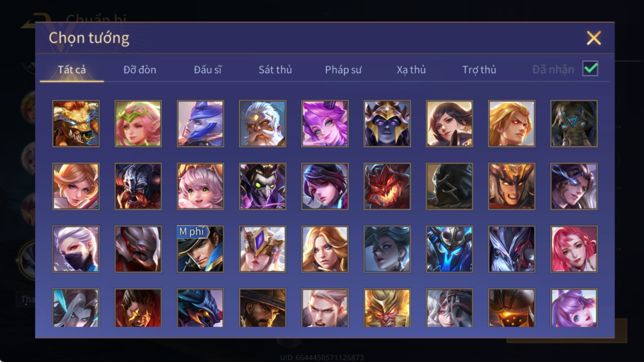The width and height of the screenshot is (644, 362).
Task: Select the hero portrait tagged M phí
Action: click(x=200, y=249)
